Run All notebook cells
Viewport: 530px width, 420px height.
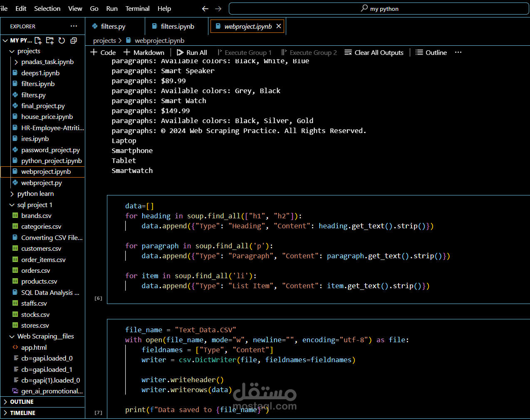[192, 52]
